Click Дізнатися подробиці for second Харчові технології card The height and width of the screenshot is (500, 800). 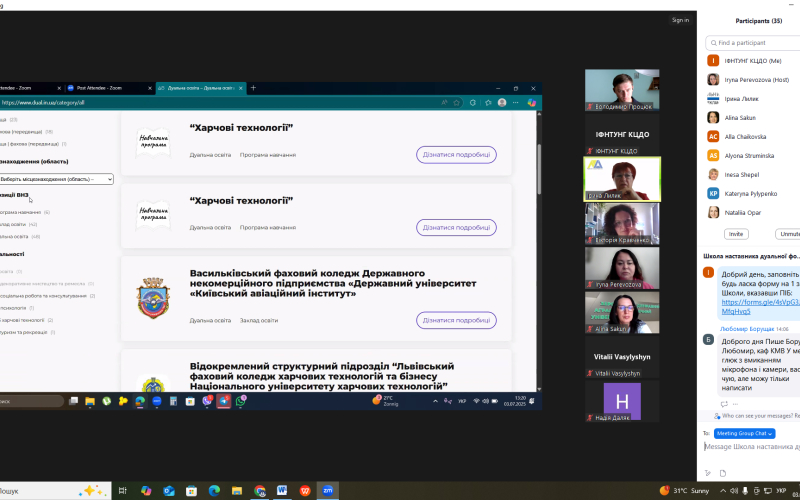pyautogui.click(x=456, y=228)
